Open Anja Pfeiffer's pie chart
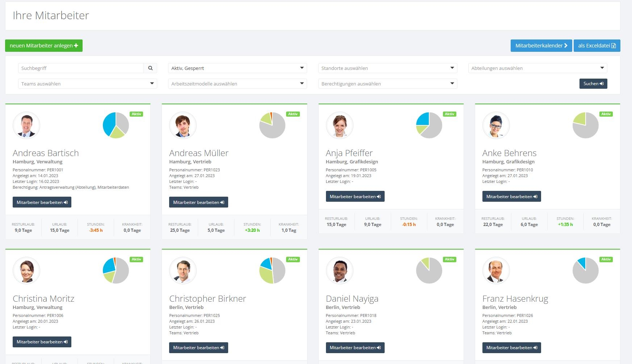The image size is (632, 364). (x=429, y=125)
